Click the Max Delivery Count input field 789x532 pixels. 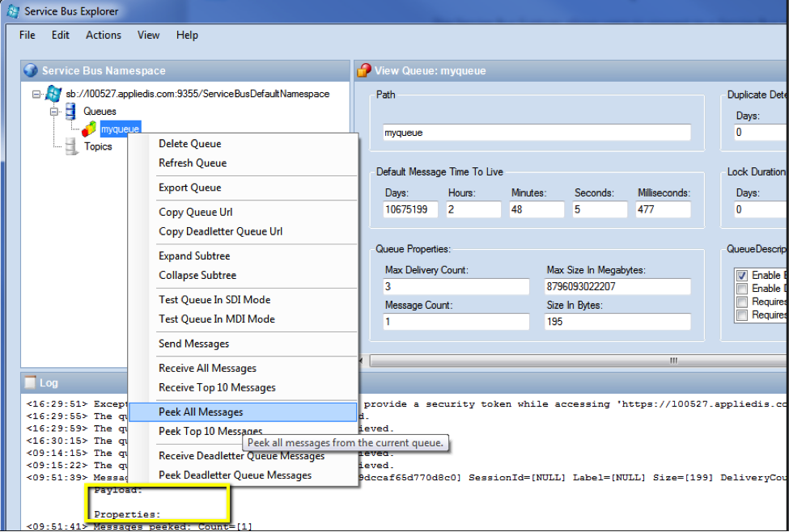(x=456, y=287)
